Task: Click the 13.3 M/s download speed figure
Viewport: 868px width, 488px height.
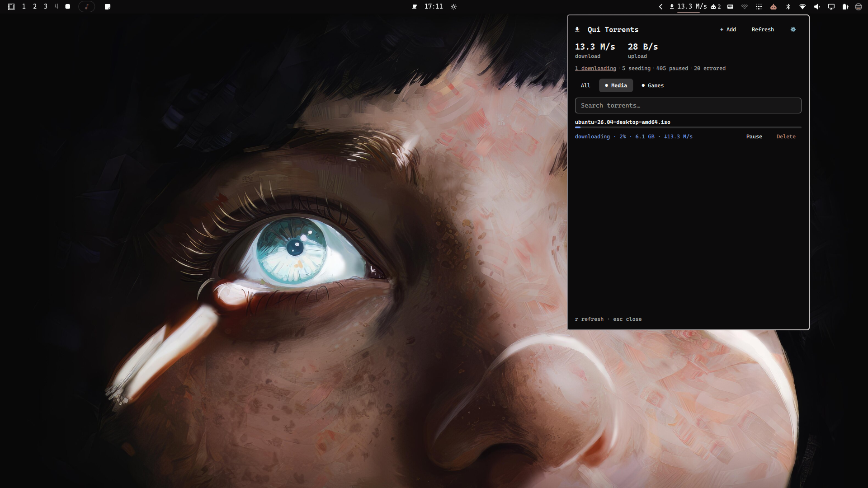Action: (x=595, y=47)
